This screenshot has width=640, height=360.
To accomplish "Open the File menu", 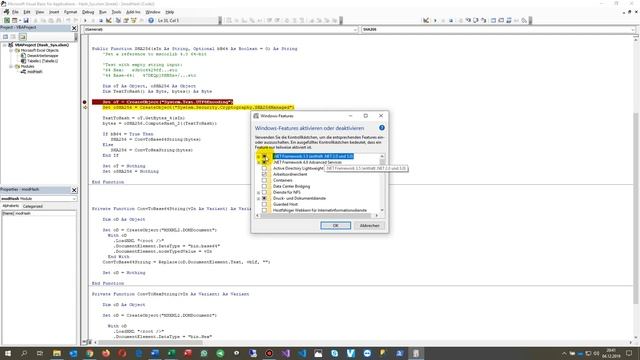I will [x=15, y=12].
